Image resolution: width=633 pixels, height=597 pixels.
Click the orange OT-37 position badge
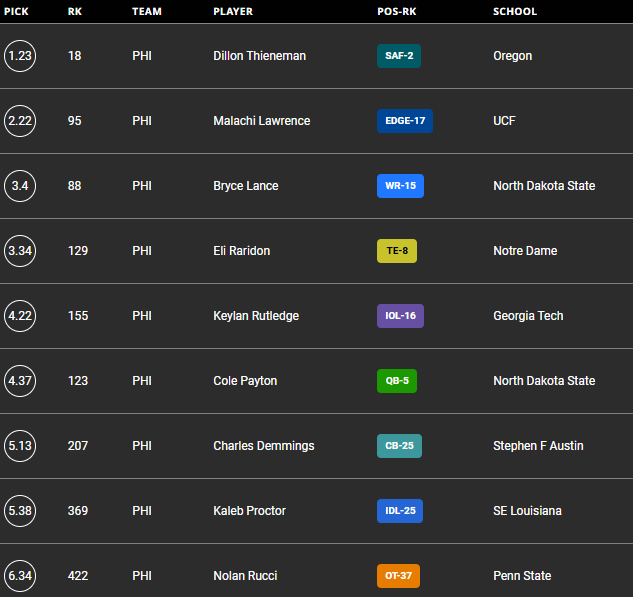pos(399,576)
